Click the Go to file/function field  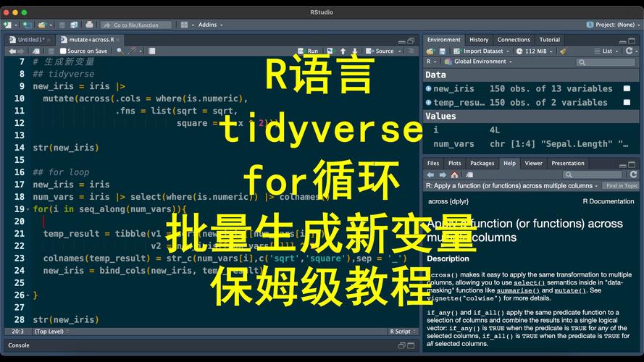click(136, 25)
